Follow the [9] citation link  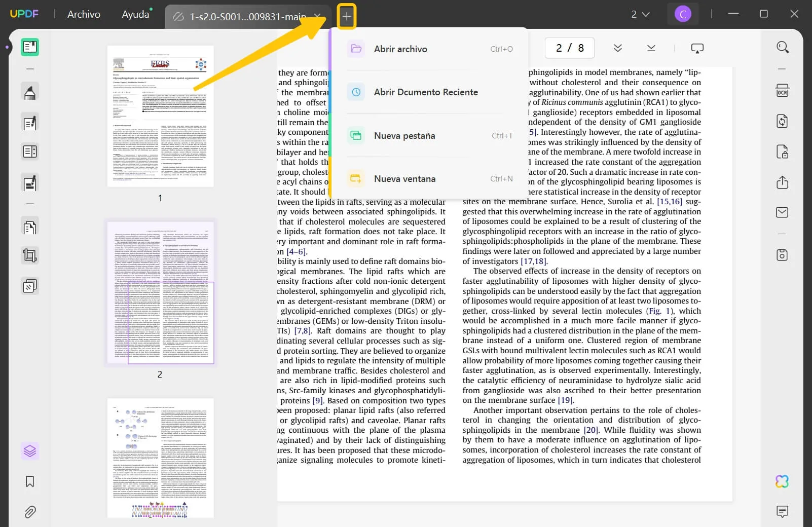tap(318, 401)
